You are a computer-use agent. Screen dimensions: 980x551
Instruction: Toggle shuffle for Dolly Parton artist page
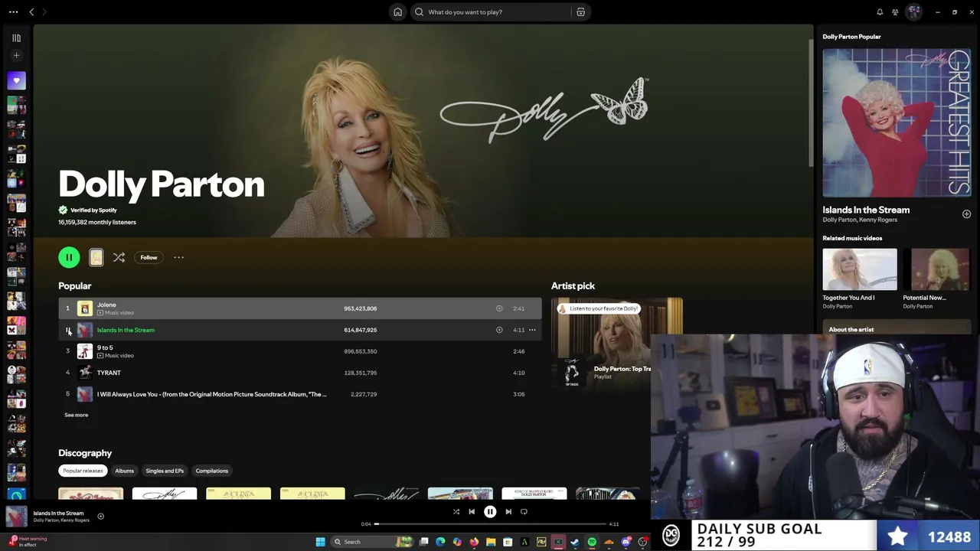[x=119, y=257]
